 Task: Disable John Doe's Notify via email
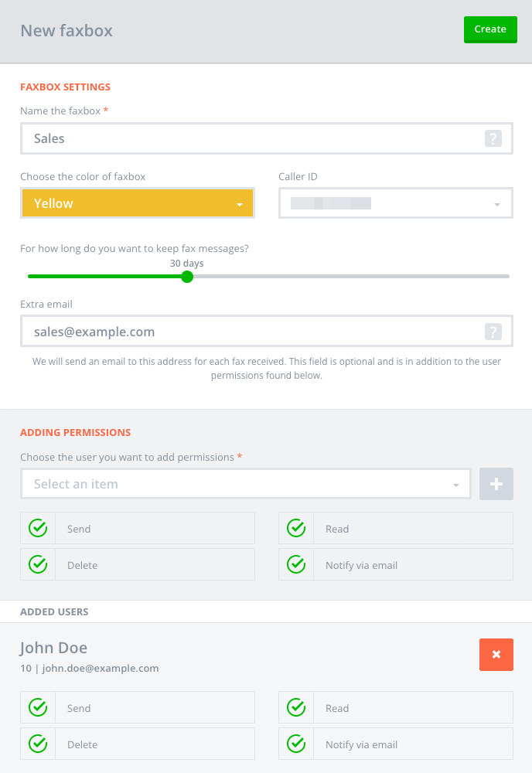point(296,744)
